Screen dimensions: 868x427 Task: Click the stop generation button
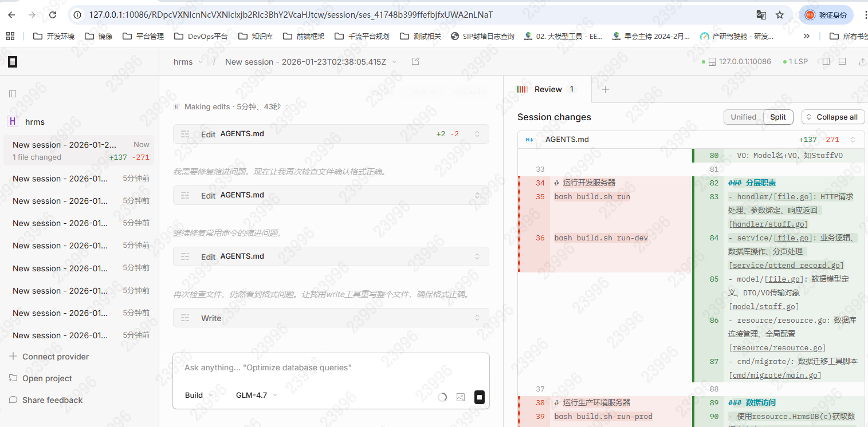[x=480, y=397]
